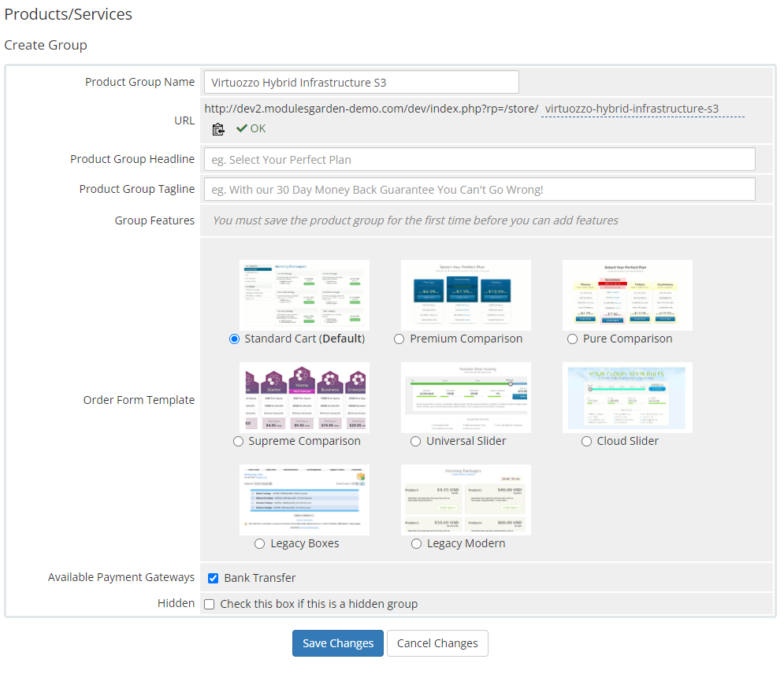Select the Pure Comparison radio button
This screenshot has width=784, height=674.
pyautogui.click(x=573, y=339)
